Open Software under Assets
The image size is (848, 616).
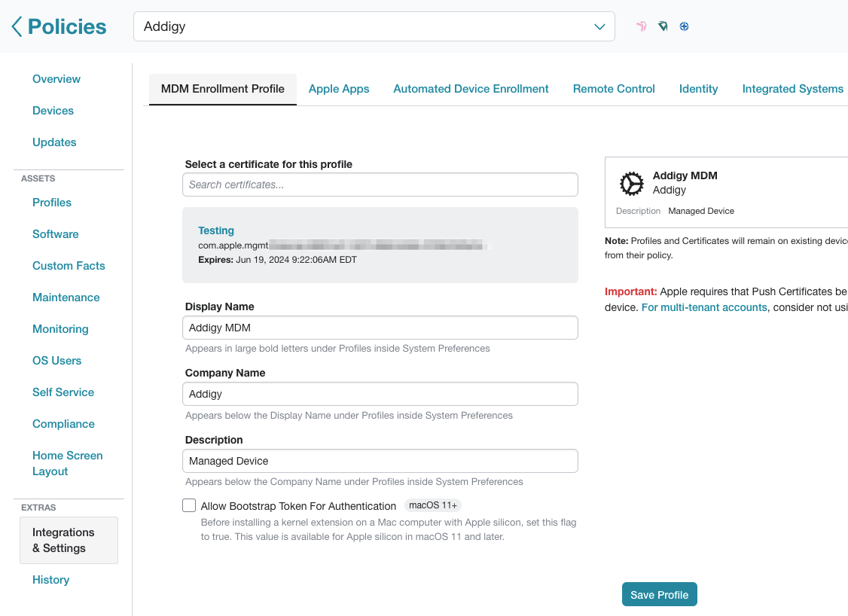55,234
